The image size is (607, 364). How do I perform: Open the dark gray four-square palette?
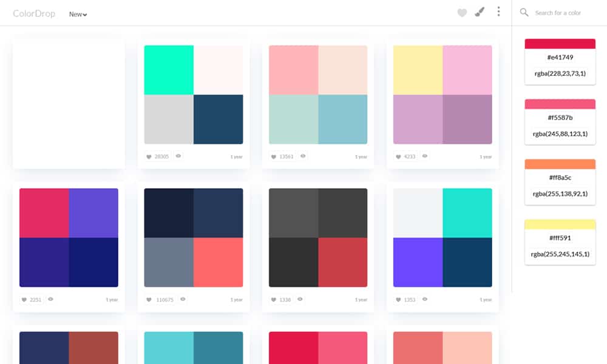317,237
